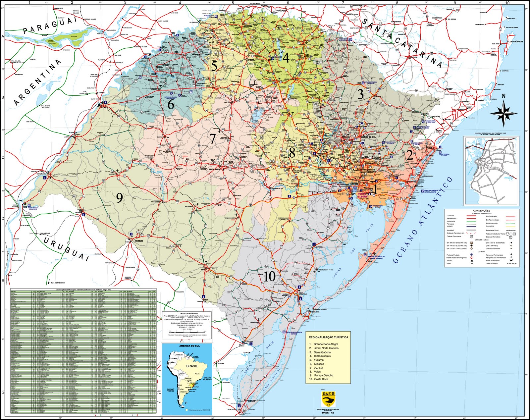Click the Aduana legend symbol
The width and height of the screenshot is (530, 420).
(x=472, y=261)
